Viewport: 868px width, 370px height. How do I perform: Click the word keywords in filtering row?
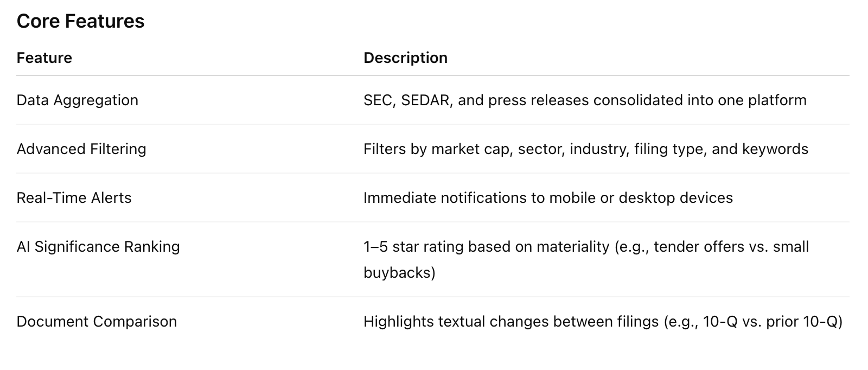[775, 149]
